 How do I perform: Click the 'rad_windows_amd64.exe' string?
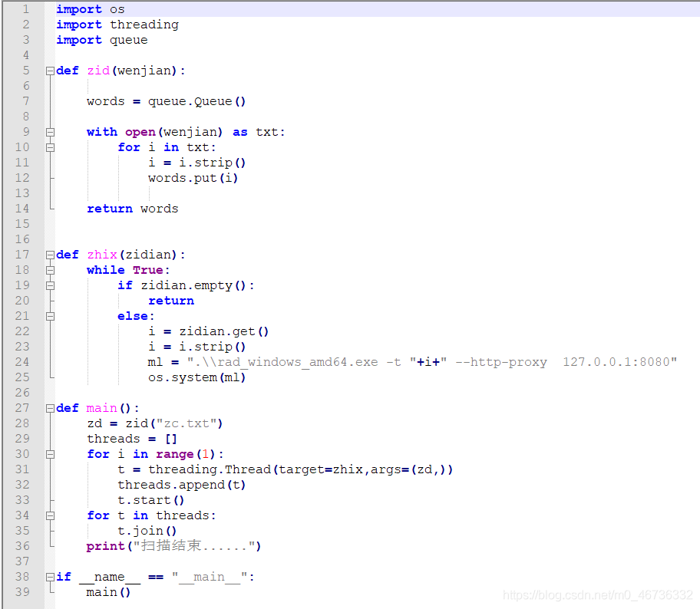point(298,362)
